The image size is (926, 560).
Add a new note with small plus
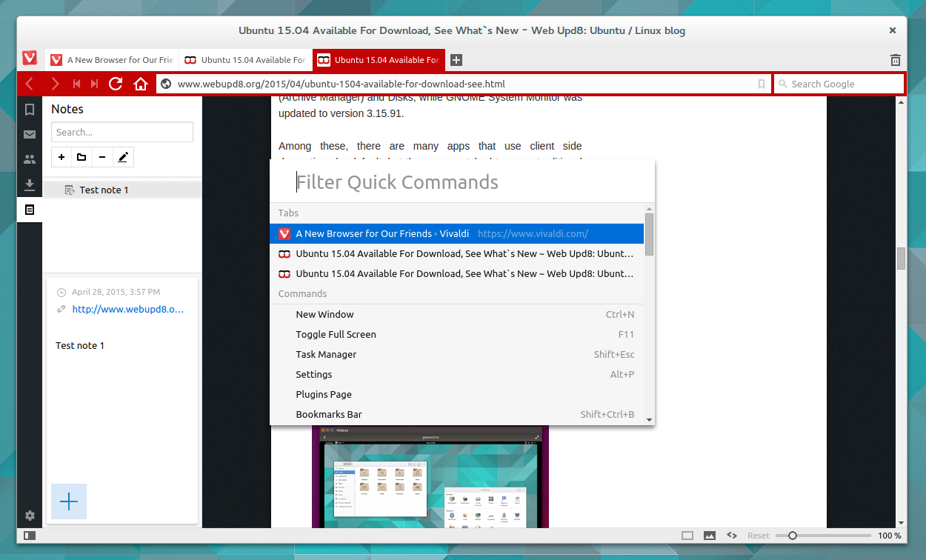tap(61, 157)
